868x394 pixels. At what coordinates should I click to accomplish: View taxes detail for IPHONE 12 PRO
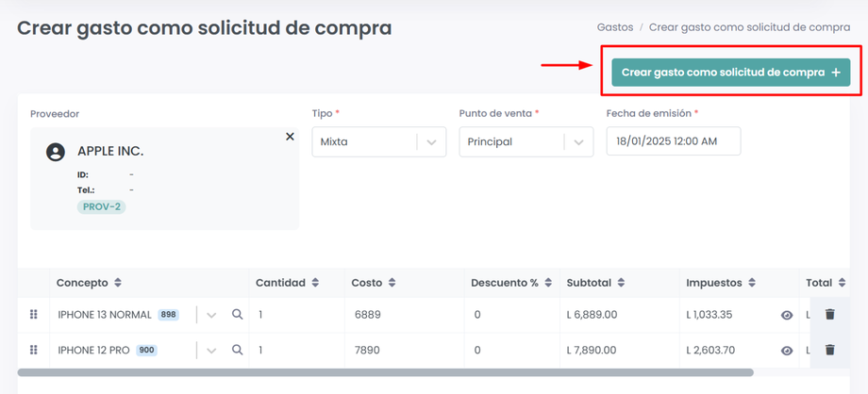[787, 351]
